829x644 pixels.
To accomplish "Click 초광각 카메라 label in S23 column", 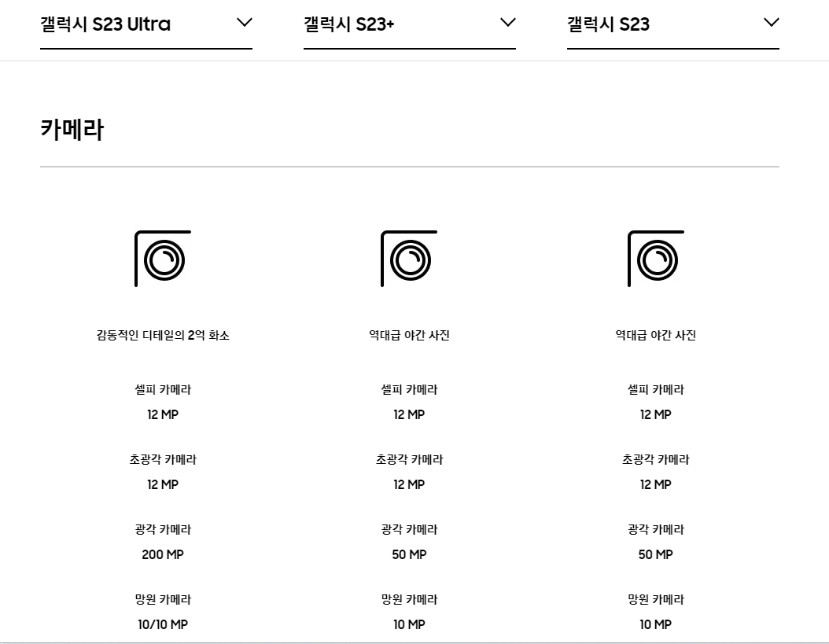I will click(x=656, y=459).
